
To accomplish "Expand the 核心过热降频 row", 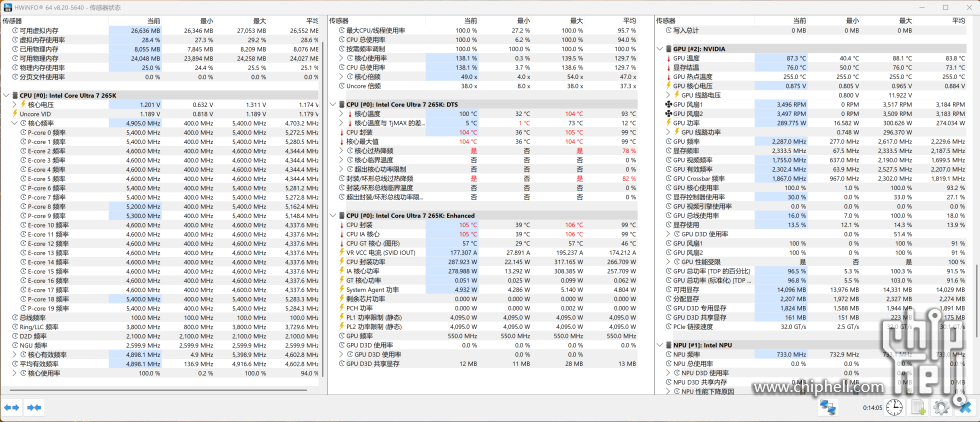I will pos(341,151).
